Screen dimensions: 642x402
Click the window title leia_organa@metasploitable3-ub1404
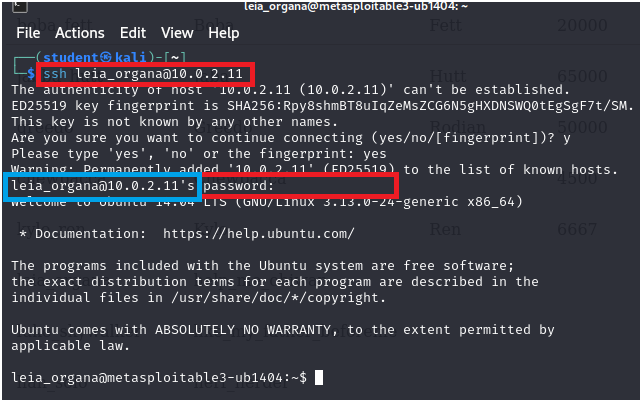[x=356, y=6]
